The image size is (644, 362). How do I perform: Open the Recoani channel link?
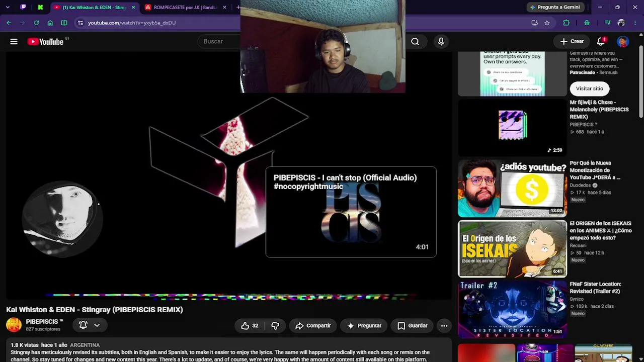tap(578, 246)
